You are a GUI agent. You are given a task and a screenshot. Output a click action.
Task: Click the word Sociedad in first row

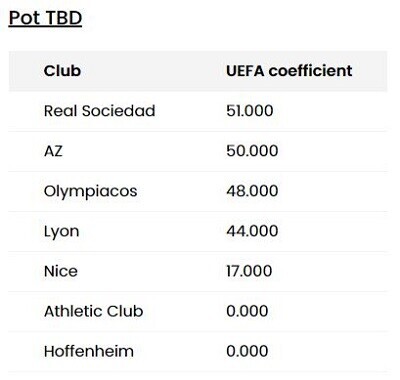(x=119, y=111)
